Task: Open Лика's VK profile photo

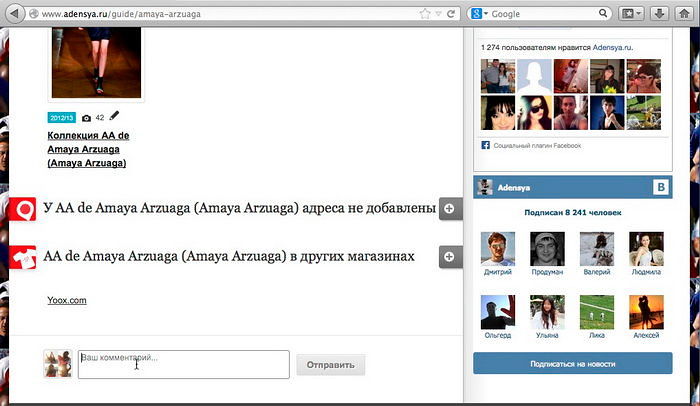Action: click(x=597, y=312)
